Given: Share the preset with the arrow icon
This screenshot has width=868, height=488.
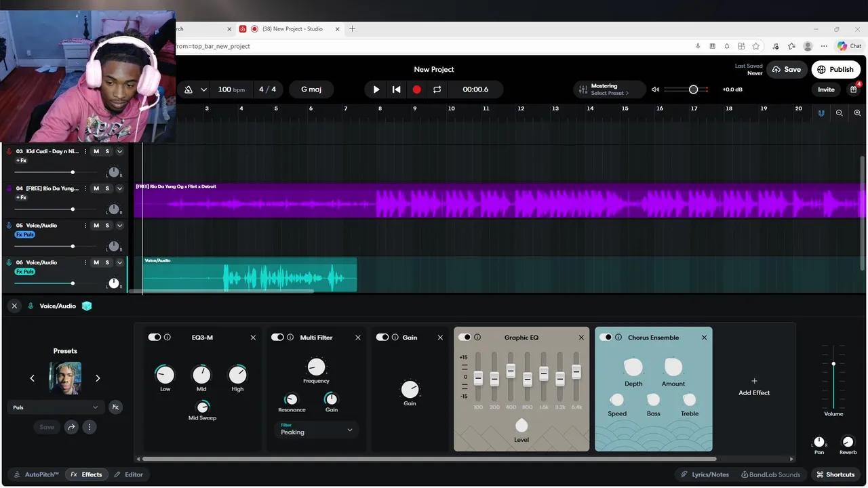Looking at the screenshot, I should (71, 427).
